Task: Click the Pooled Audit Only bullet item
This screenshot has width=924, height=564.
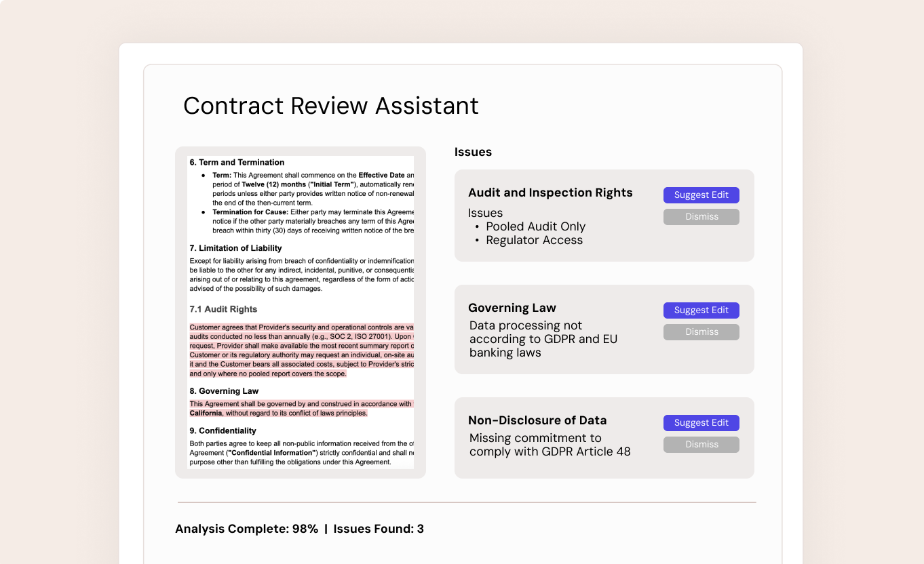Action: pos(536,226)
